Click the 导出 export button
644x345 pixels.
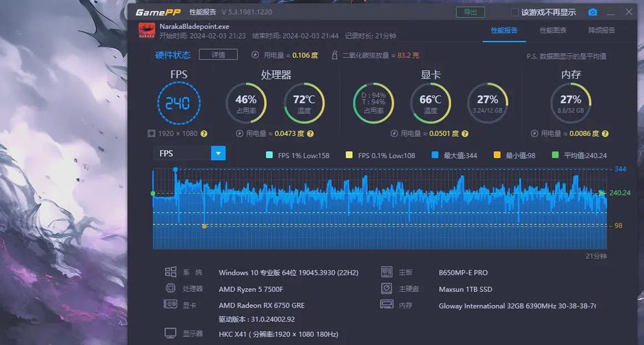click(470, 12)
